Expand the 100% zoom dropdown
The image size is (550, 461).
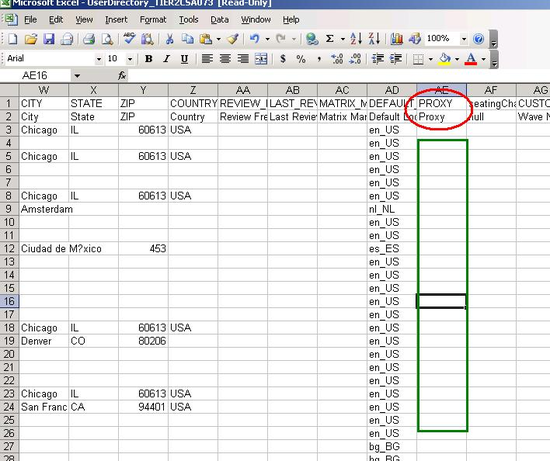coord(464,39)
